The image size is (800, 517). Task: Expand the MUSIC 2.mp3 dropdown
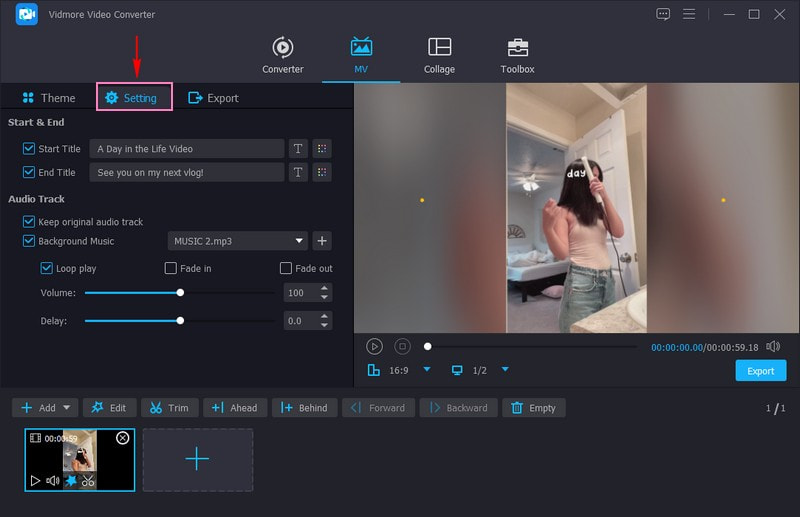click(300, 241)
